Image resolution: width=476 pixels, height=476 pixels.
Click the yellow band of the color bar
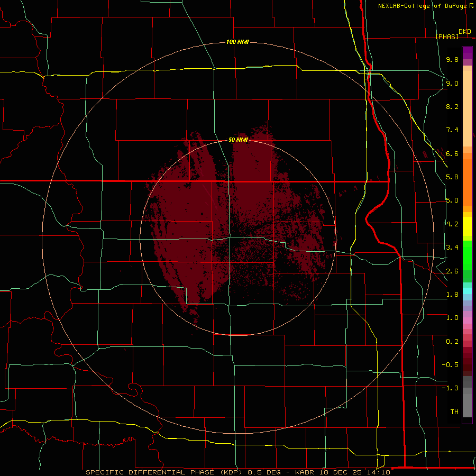click(x=467, y=226)
